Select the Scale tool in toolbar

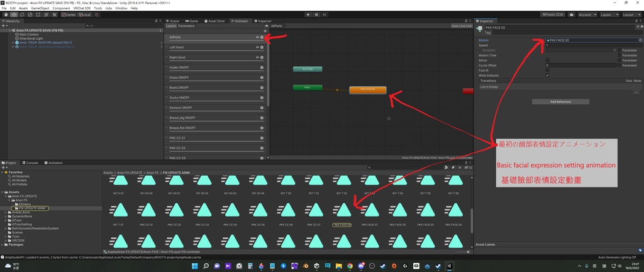(x=30, y=14)
